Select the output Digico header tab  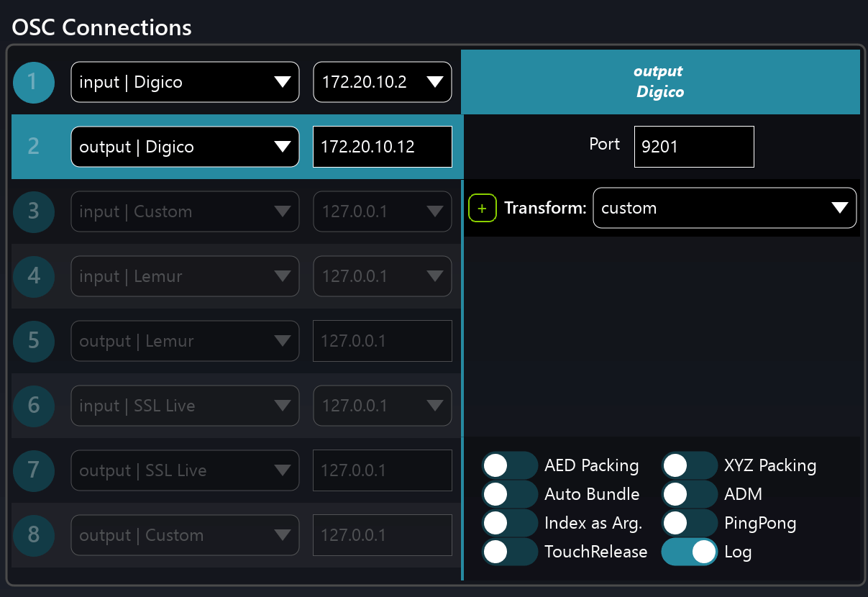click(x=659, y=82)
